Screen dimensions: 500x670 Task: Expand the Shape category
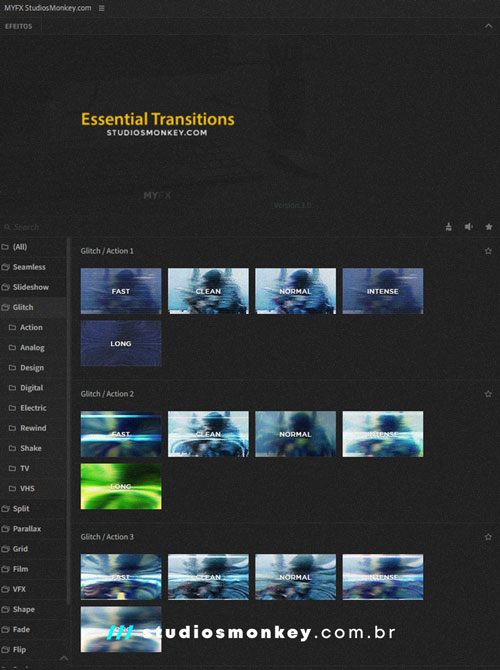33,609
